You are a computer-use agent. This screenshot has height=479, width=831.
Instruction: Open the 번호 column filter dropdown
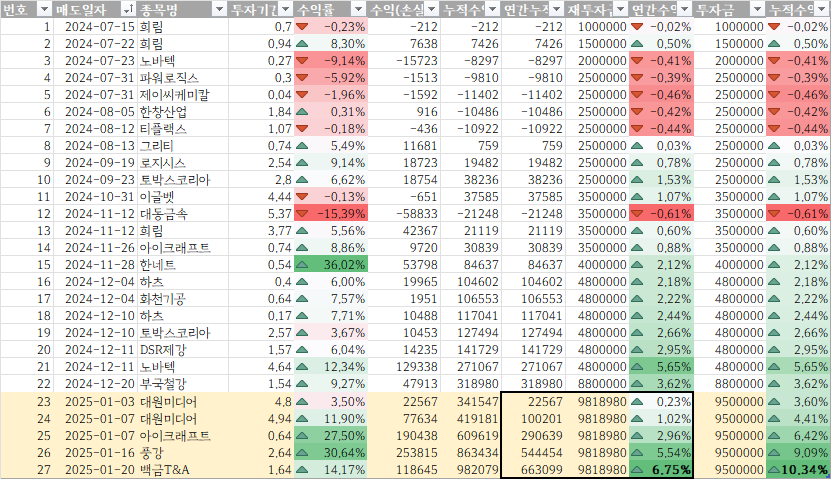pyautogui.click(x=45, y=9)
